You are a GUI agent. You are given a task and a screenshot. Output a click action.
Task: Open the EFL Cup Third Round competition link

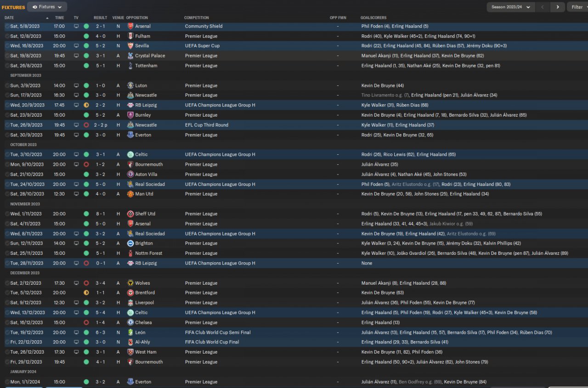click(x=206, y=125)
